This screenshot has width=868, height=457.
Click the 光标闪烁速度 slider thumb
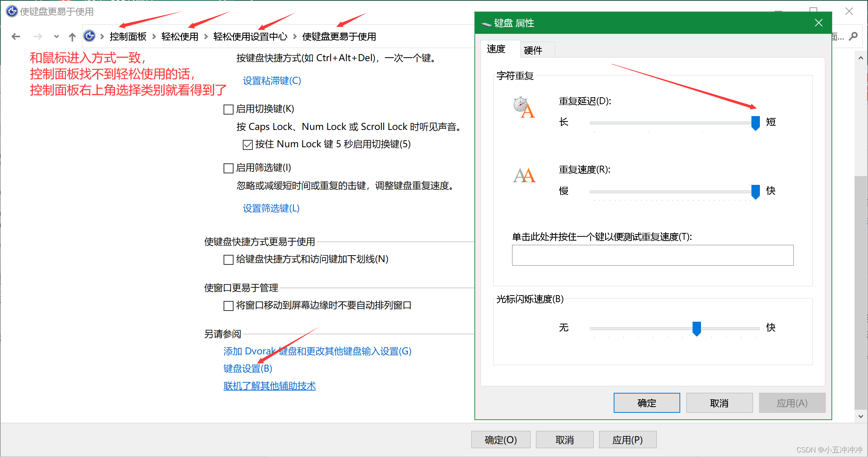pos(696,329)
